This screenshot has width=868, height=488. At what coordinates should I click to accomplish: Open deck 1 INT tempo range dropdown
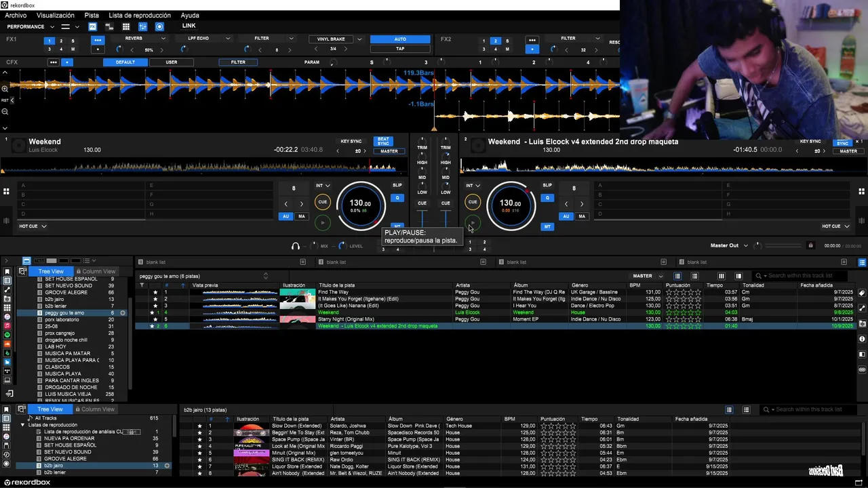click(323, 186)
